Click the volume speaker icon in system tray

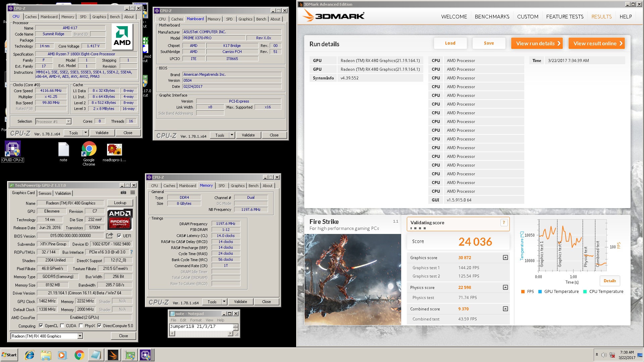tap(604, 355)
